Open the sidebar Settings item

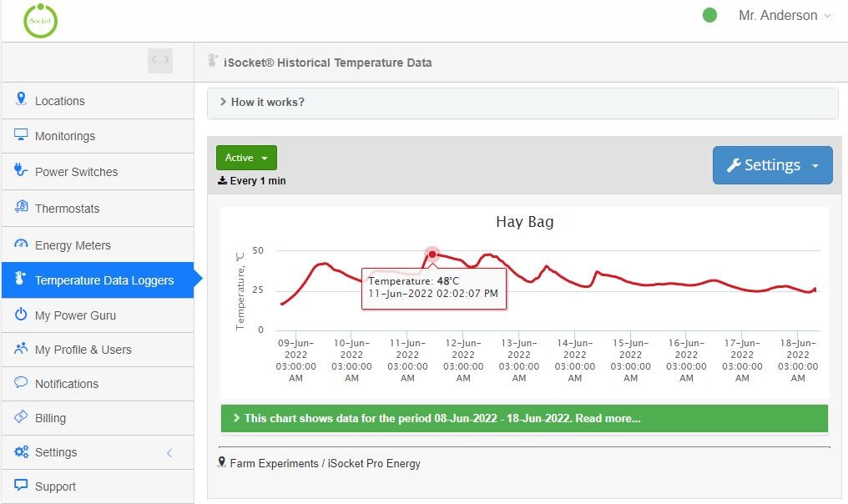[x=98, y=452]
